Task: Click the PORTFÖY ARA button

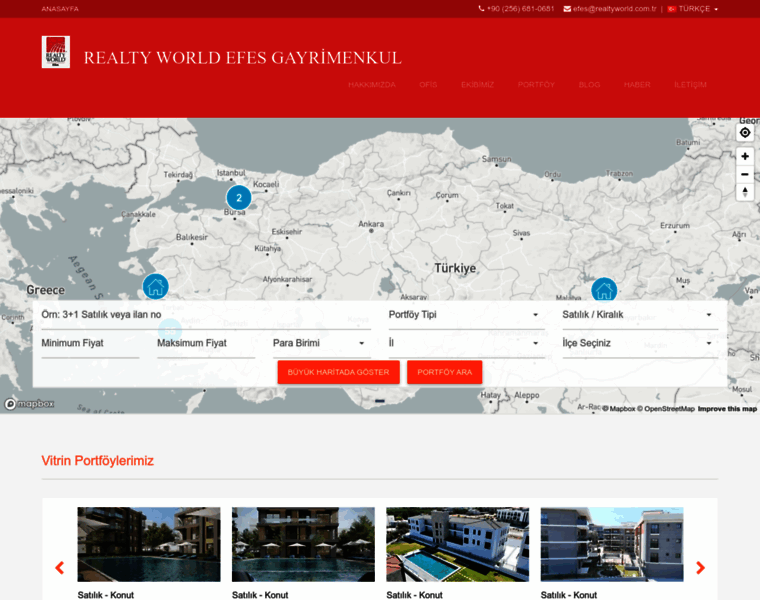Action: tap(444, 372)
